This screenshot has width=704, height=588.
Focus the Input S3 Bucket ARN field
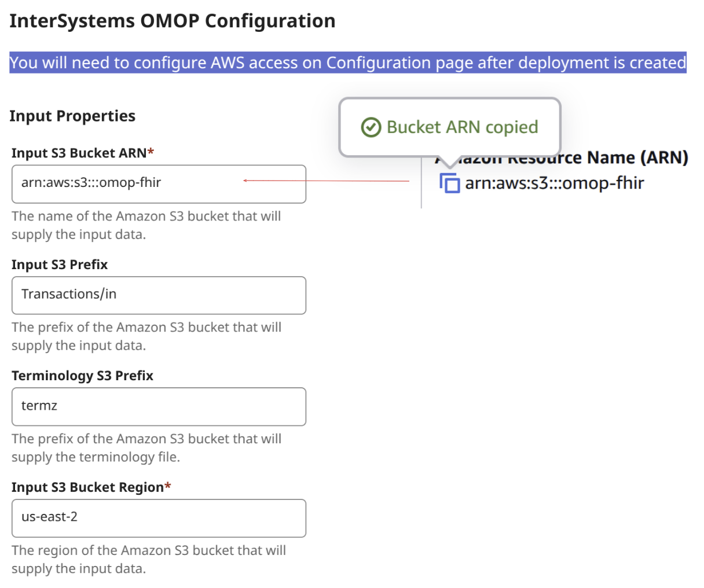[x=159, y=184]
